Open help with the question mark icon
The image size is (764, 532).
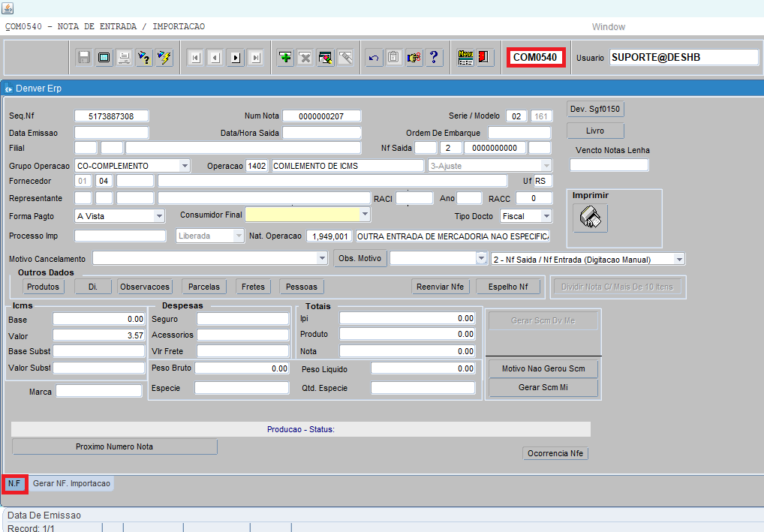(x=434, y=58)
